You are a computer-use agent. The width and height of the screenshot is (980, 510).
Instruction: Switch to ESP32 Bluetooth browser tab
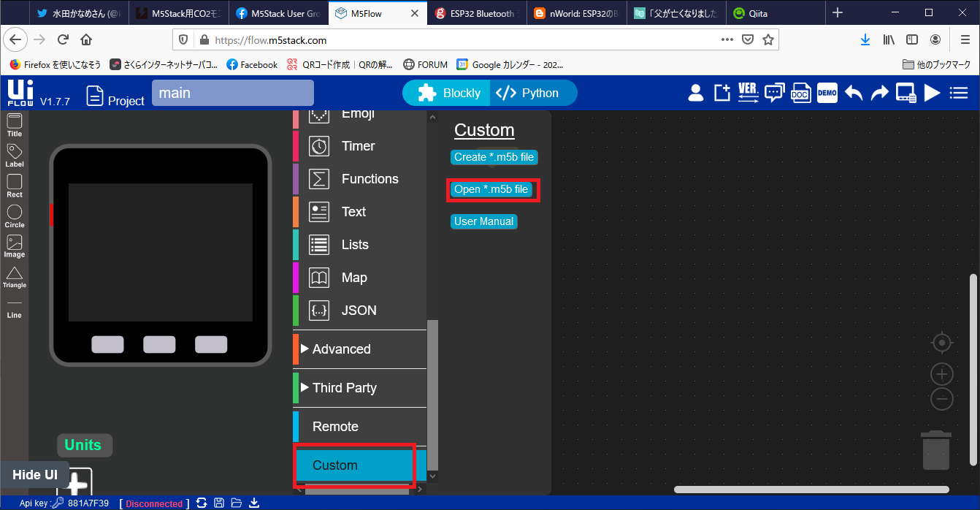click(x=476, y=13)
